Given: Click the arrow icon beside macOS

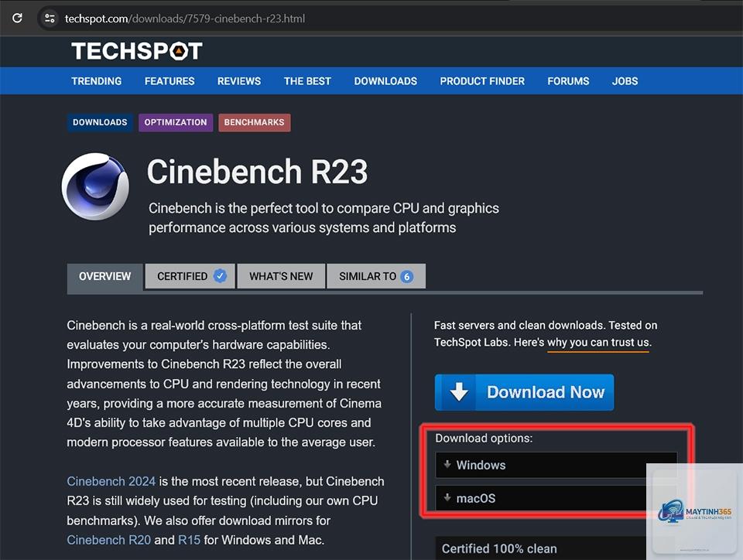Looking at the screenshot, I should tap(447, 497).
